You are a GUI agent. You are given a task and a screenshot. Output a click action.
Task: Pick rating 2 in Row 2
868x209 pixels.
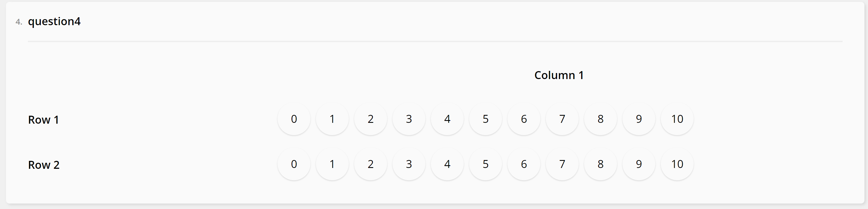point(371,164)
